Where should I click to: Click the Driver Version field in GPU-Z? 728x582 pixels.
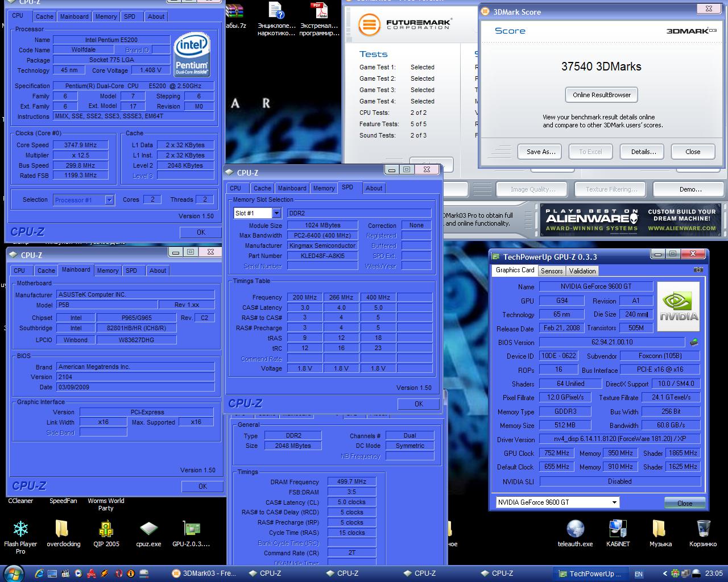620,439
